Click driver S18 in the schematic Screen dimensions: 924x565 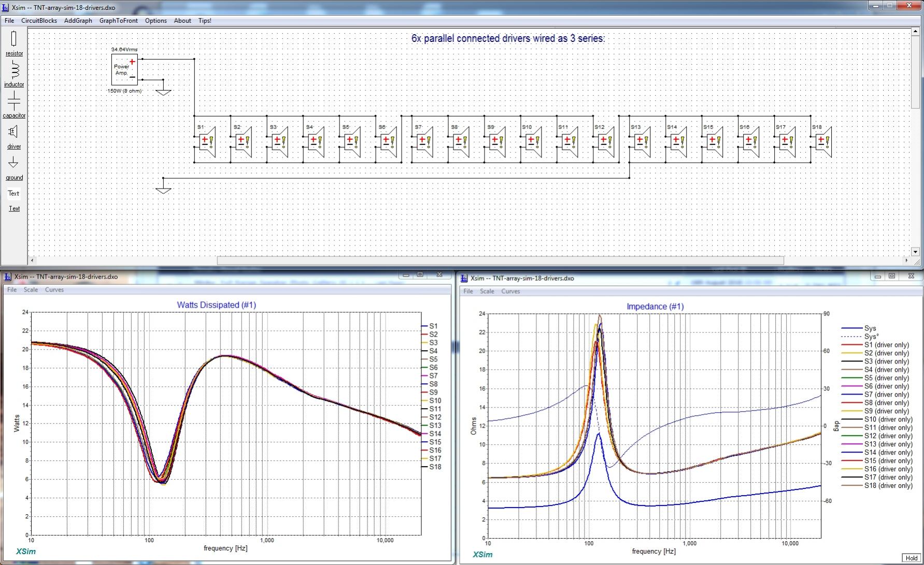tap(823, 141)
